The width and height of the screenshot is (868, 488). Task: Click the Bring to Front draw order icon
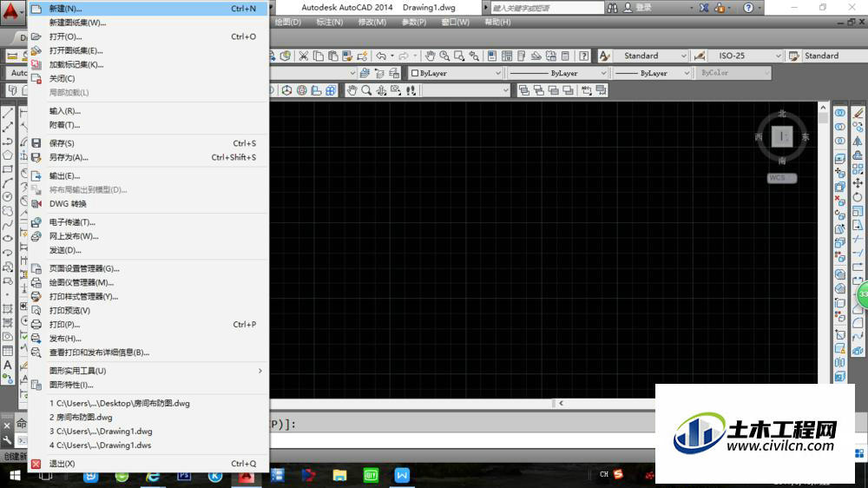coord(523,90)
